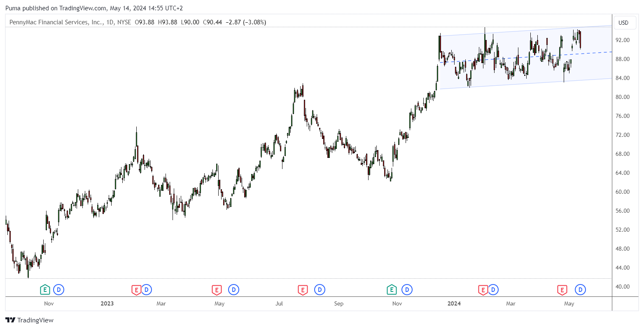
Task: Click the Mar label just after 2023
Action: coord(161,304)
